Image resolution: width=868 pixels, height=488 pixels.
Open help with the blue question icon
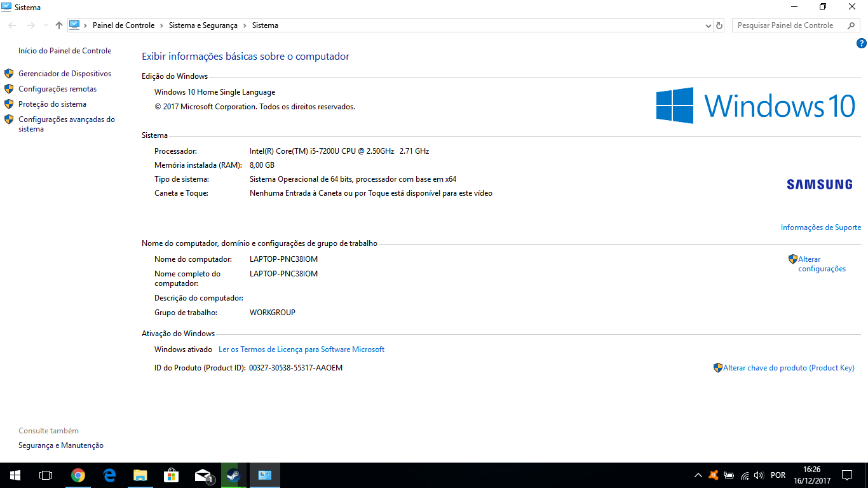click(862, 43)
